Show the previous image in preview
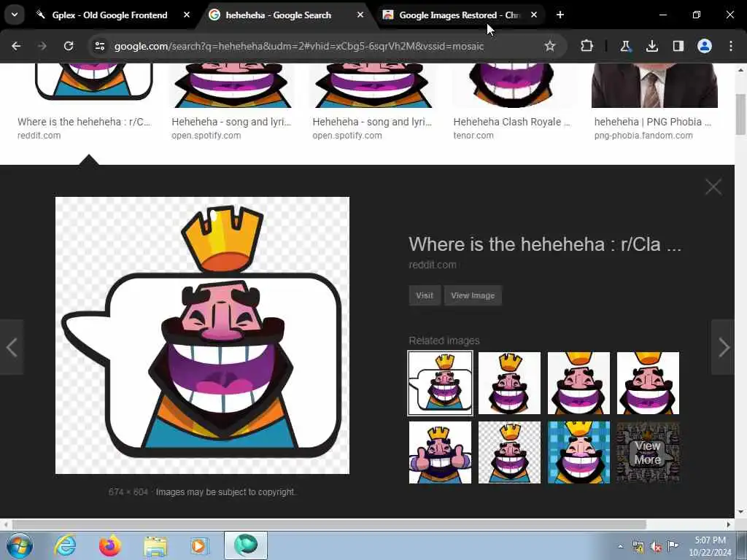747x560 pixels. pyautogui.click(x=12, y=347)
